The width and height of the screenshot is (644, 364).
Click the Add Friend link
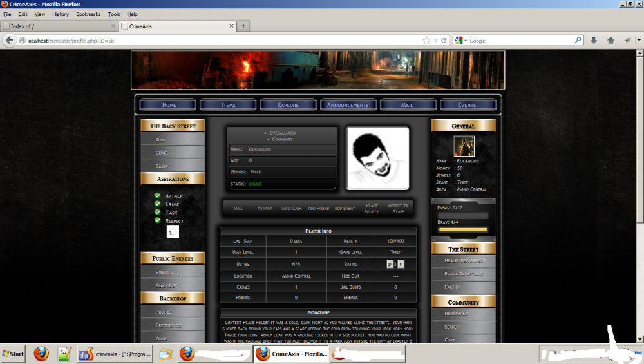click(x=318, y=209)
